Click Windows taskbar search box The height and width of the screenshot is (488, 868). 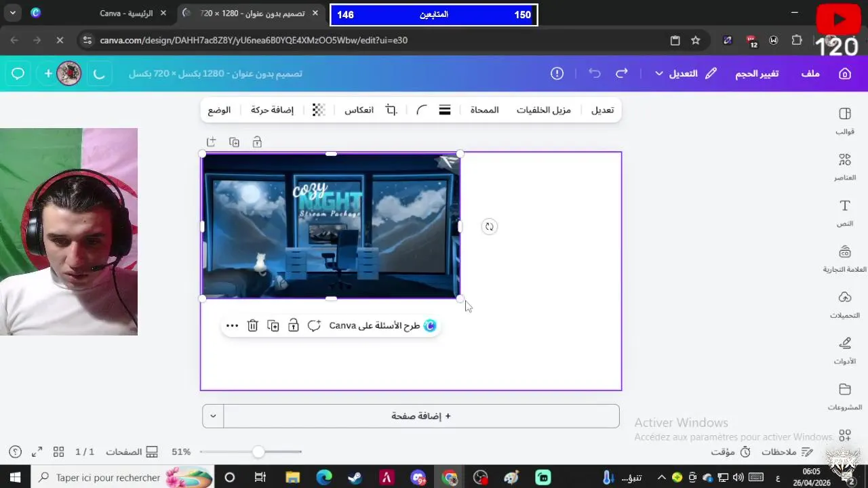point(123,477)
